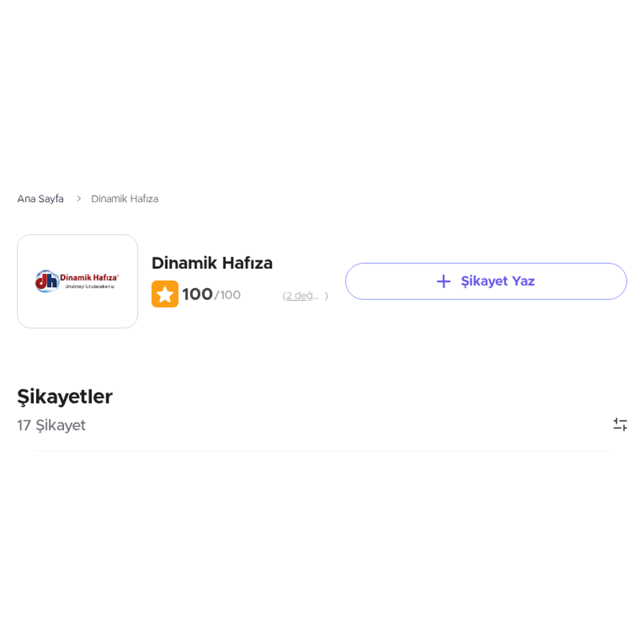Viewport: 644px width, 644px height.
Task: Open the 2 değ... reviews link
Action: pos(302,296)
